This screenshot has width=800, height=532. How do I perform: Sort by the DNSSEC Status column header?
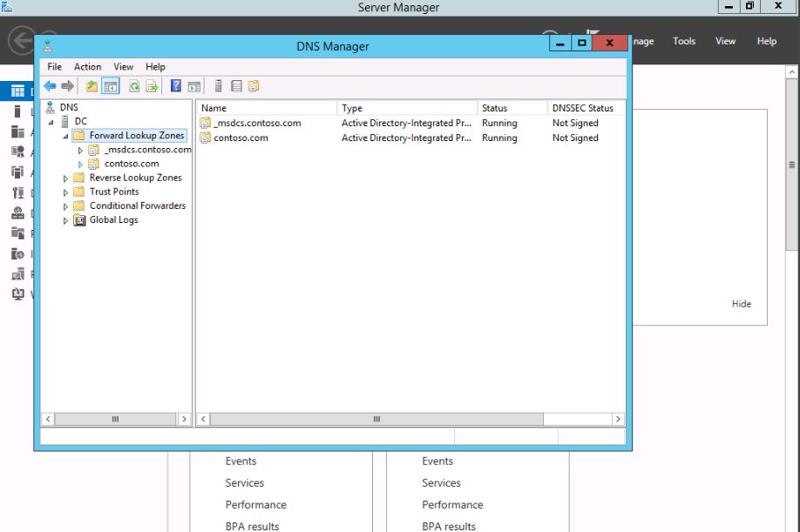582,108
